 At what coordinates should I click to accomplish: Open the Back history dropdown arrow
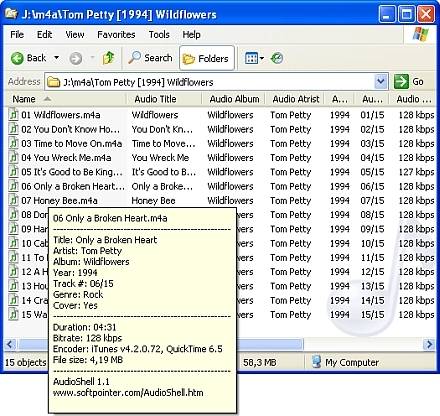pyautogui.click(x=57, y=58)
